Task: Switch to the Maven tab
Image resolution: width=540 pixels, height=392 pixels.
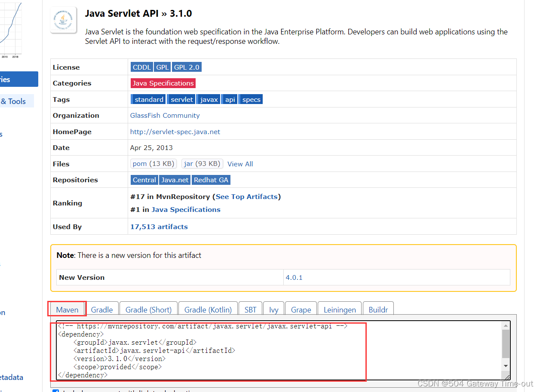Action: point(67,309)
